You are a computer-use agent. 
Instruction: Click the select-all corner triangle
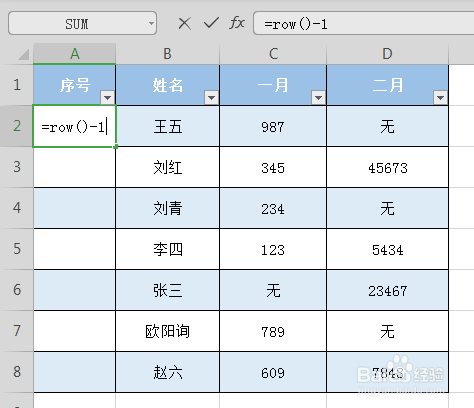point(24,55)
